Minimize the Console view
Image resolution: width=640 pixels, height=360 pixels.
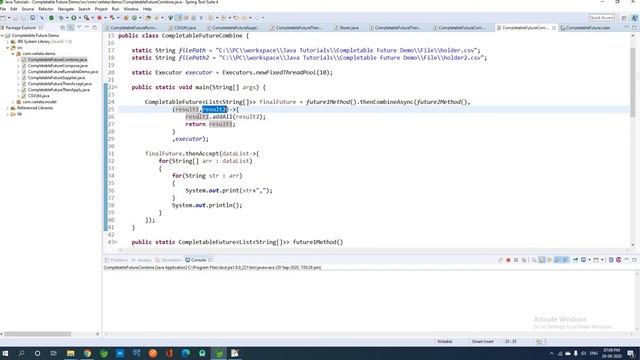click(x=627, y=259)
